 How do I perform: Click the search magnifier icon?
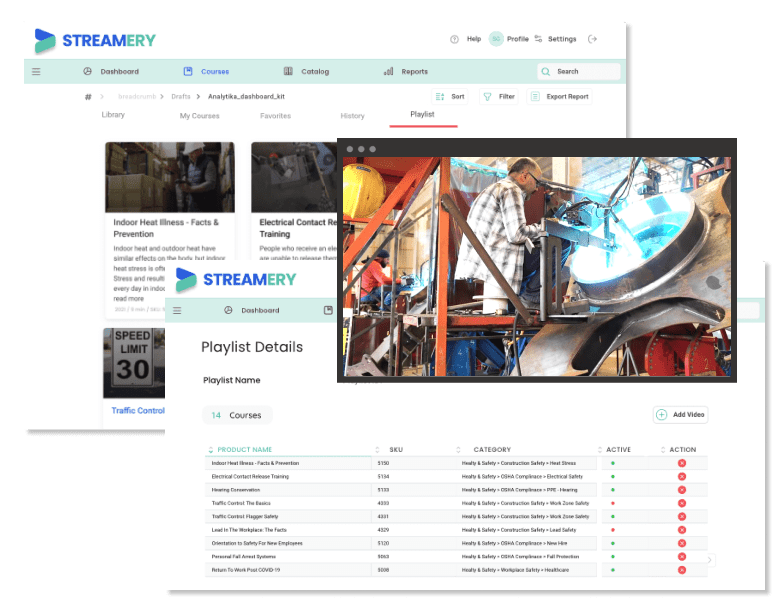(x=546, y=72)
